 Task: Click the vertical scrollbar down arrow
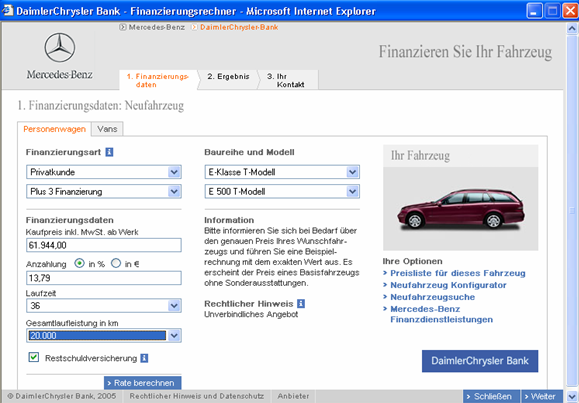pyautogui.click(x=572, y=397)
